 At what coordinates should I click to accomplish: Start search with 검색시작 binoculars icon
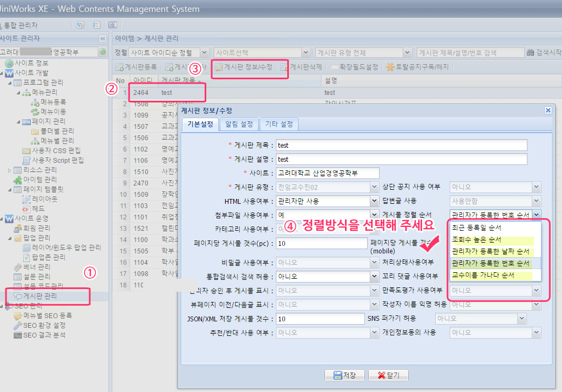pos(531,52)
